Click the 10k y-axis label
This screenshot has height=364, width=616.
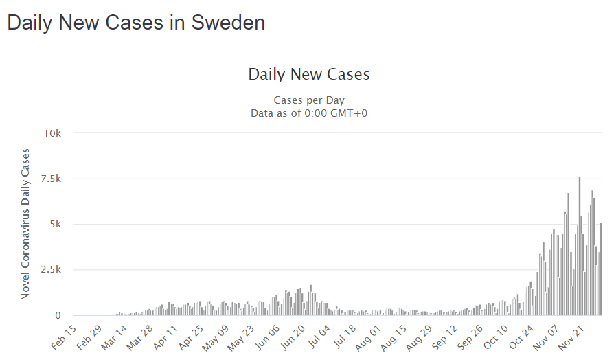pyautogui.click(x=53, y=133)
